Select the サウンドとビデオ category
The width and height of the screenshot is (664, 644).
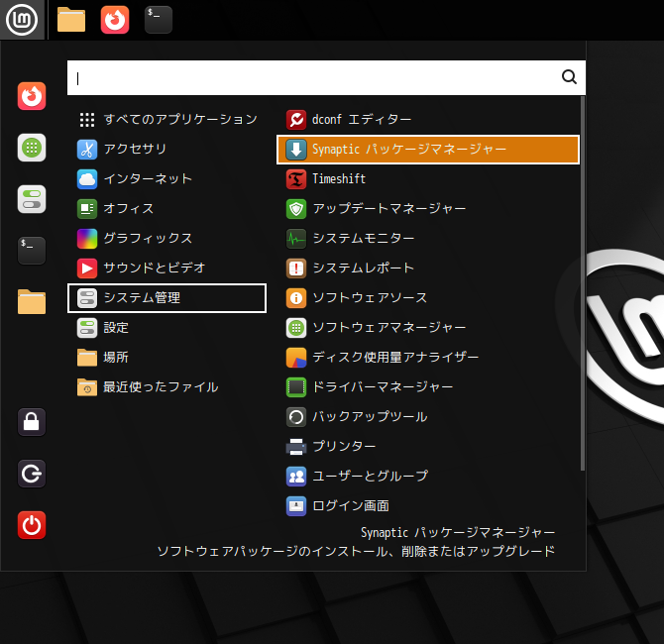(x=166, y=268)
